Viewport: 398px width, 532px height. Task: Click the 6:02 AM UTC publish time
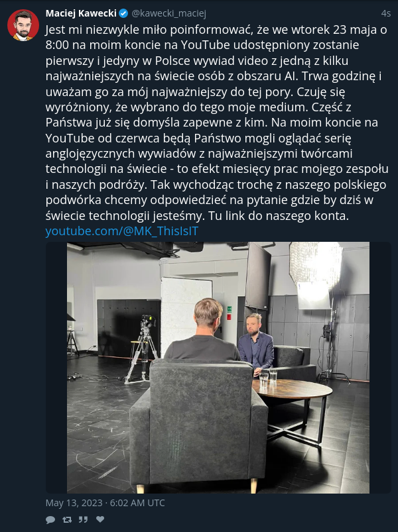137,503
